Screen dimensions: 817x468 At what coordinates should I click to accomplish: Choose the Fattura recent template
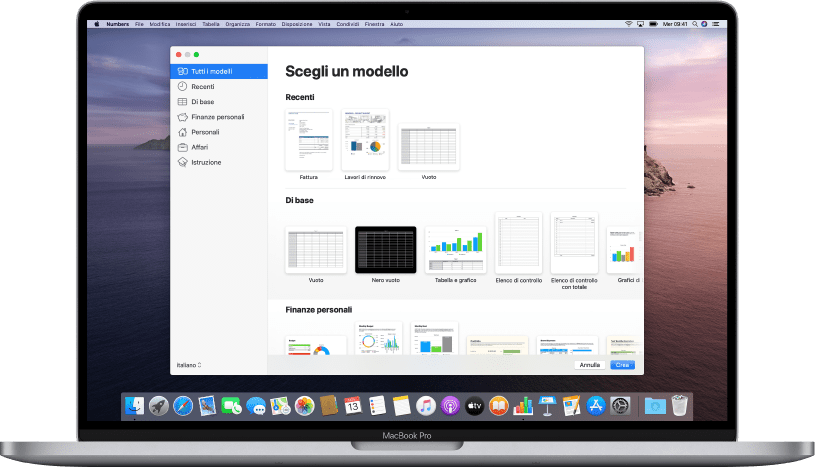pos(308,140)
